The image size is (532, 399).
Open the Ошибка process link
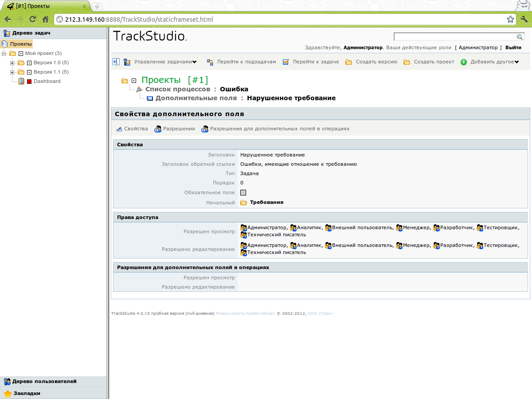pyautogui.click(x=234, y=89)
